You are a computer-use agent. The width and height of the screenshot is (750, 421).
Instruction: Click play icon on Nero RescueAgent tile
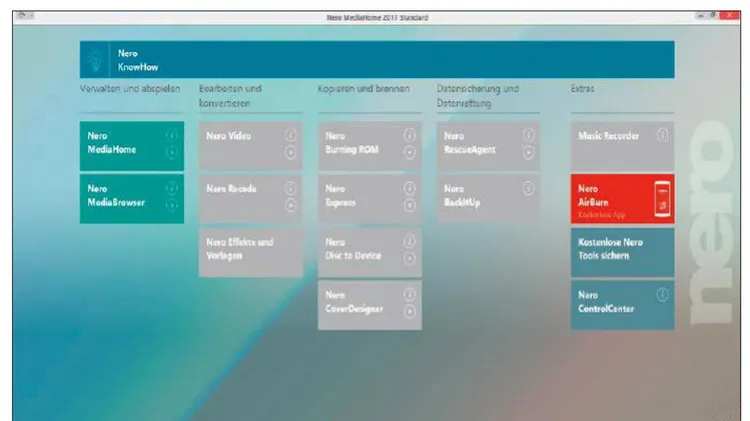[528, 152]
